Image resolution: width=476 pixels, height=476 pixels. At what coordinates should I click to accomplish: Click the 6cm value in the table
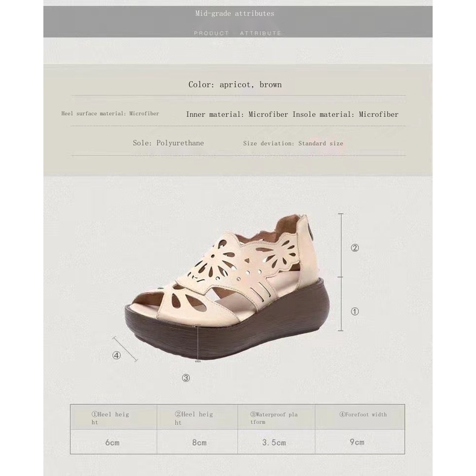pyautogui.click(x=112, y=442)
